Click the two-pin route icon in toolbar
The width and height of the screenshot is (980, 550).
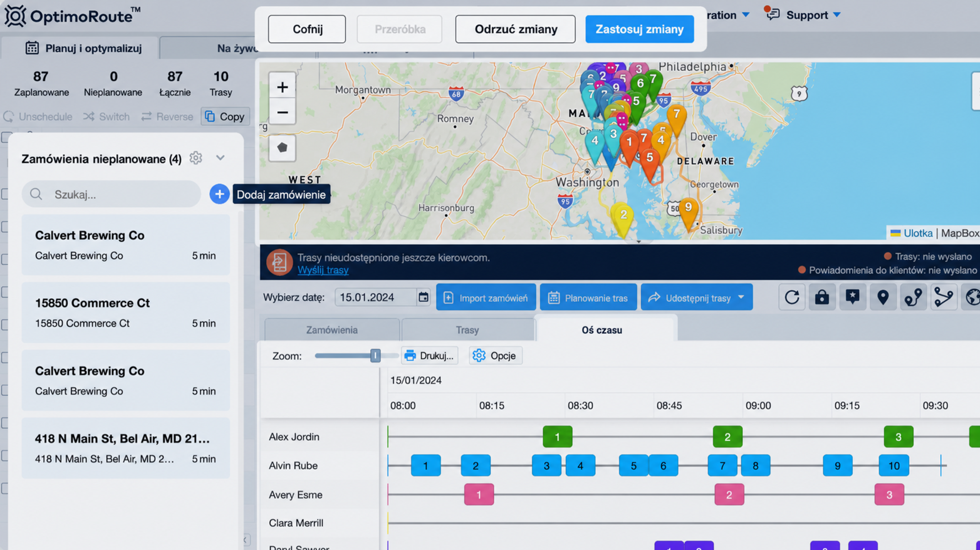913,297
